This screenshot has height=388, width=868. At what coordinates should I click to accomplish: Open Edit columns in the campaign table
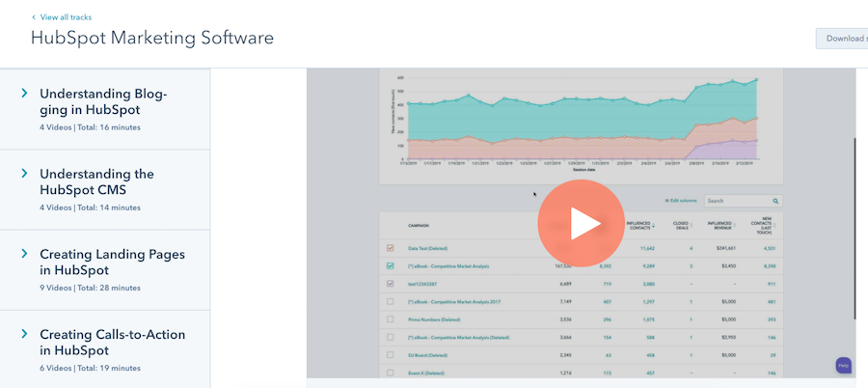click(x=680, y=201)
